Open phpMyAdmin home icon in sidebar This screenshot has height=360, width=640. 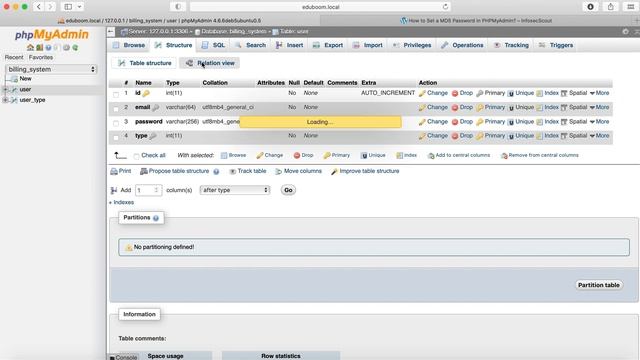(30, 48)
